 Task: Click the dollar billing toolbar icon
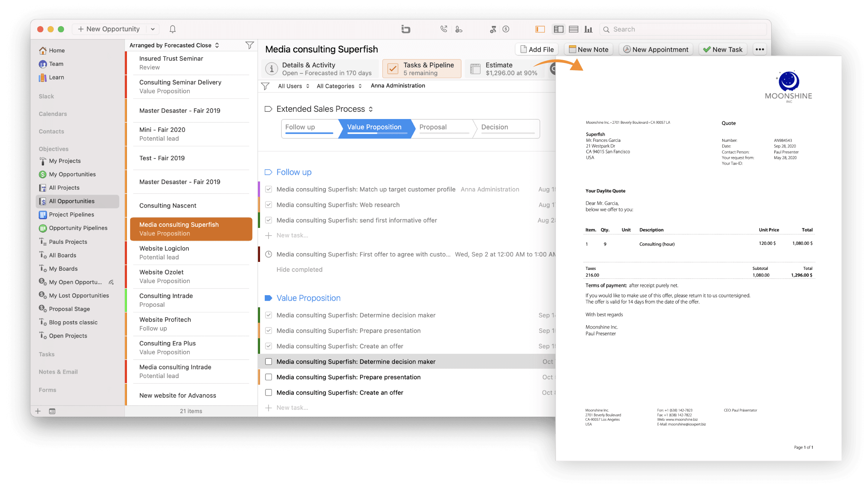pyautogui.click(x=506, y=29)
